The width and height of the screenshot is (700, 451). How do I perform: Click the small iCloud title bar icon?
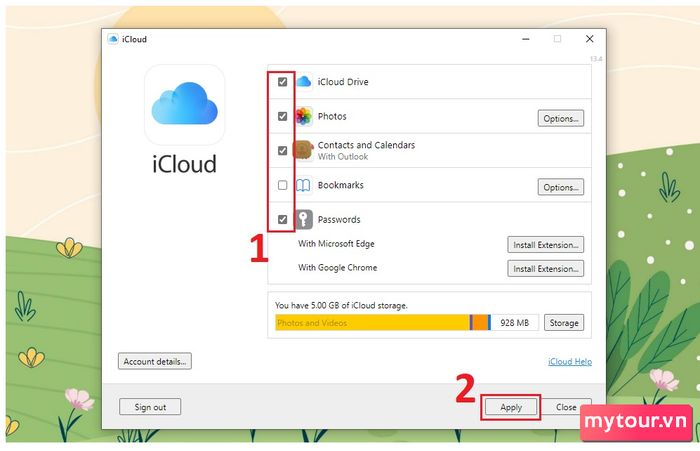point(113,39)
